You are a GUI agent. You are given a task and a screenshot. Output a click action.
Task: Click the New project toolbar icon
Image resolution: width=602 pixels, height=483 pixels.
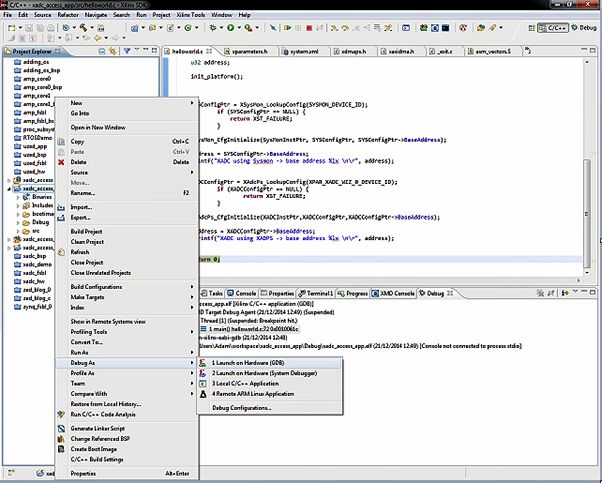[x=12, y=28]
